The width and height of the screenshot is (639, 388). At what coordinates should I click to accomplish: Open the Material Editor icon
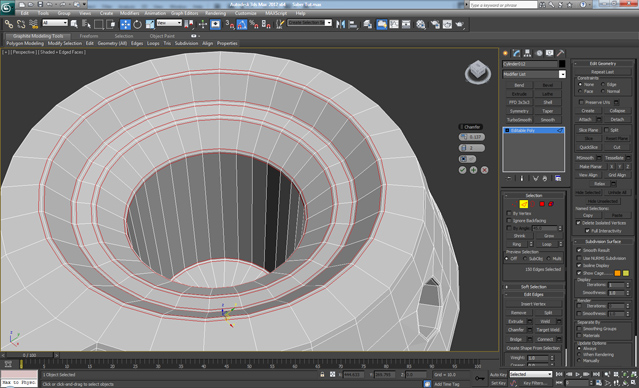coord(421,24)
